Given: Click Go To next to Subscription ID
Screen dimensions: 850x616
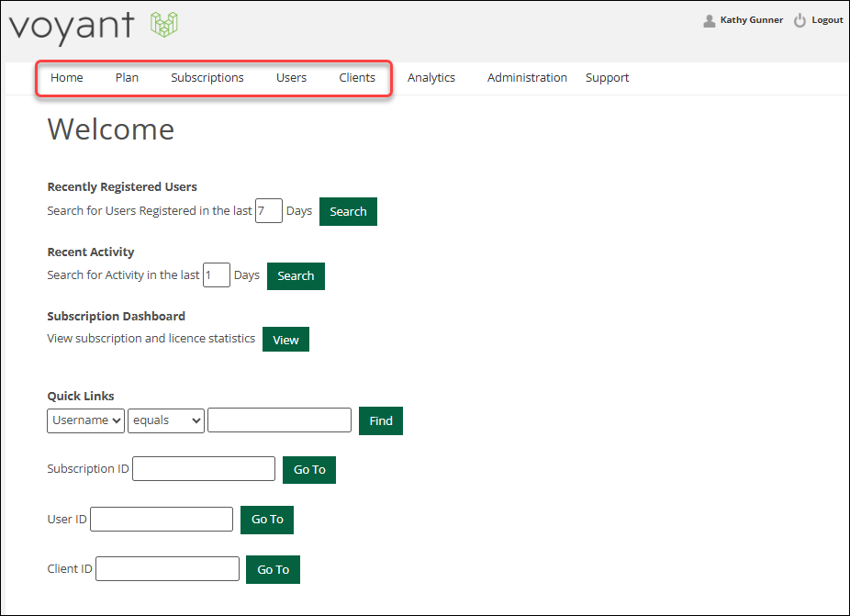Looking at the screenshot, I should tap(309, 470).
